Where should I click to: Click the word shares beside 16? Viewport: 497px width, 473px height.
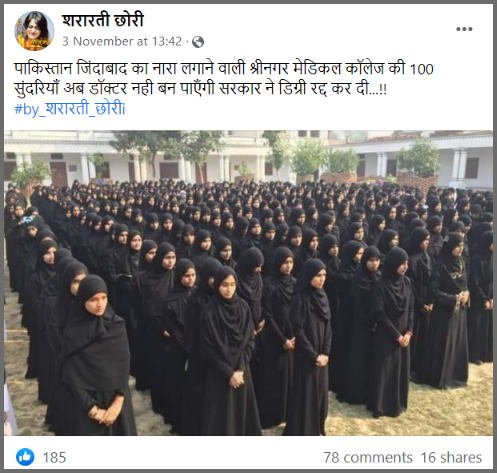pos(461,457)
